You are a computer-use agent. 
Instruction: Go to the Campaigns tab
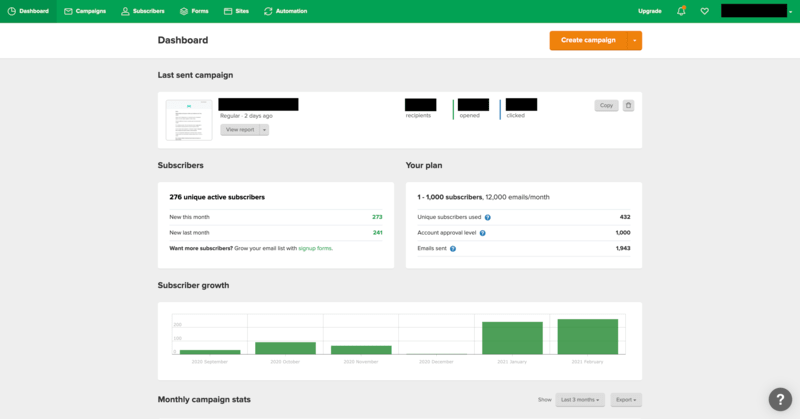point(85,11)
